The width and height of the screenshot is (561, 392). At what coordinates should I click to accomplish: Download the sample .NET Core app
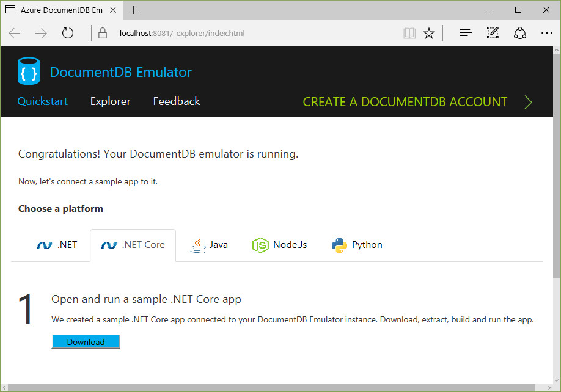click(x=86, y=341)
